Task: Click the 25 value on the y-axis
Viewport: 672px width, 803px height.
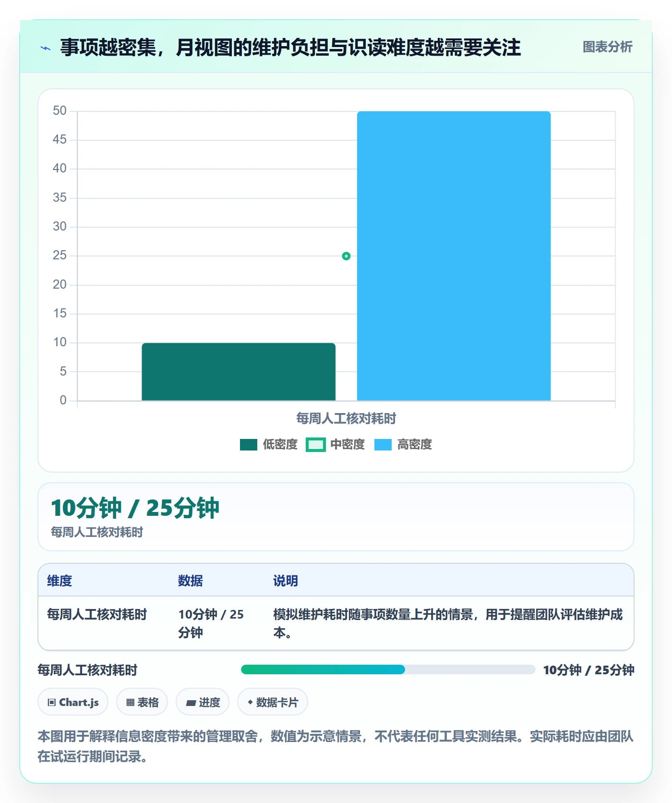Action: (x=60, y=255)
